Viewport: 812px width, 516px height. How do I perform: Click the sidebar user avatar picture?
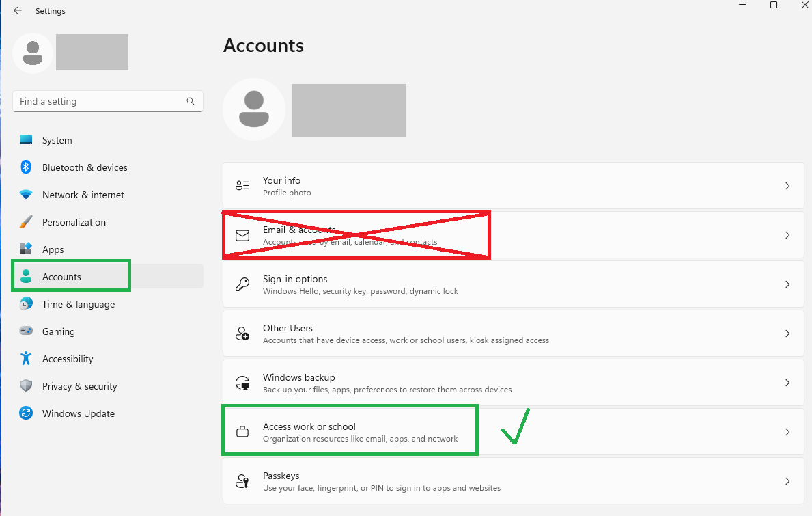click(x=33, y=53)
